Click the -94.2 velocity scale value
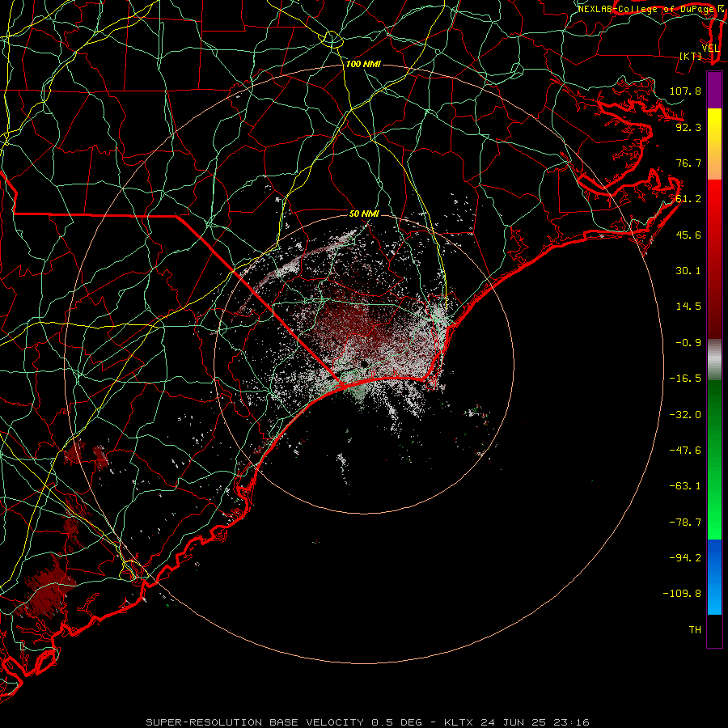The image size is (728, 728). pos(685,558)
